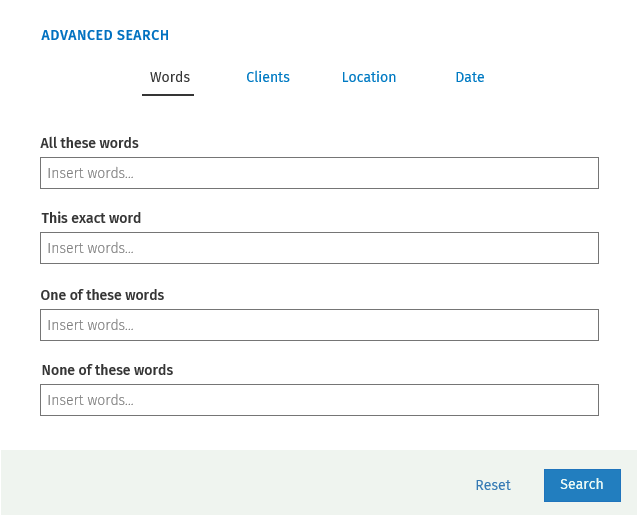Click the None of these words label
The image size is (637, 515).
(107, 370)
